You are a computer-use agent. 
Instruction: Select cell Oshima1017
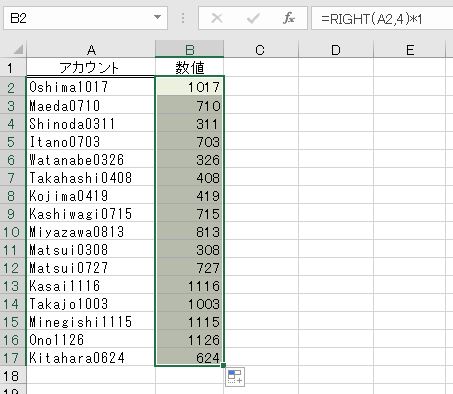(91, 87)
